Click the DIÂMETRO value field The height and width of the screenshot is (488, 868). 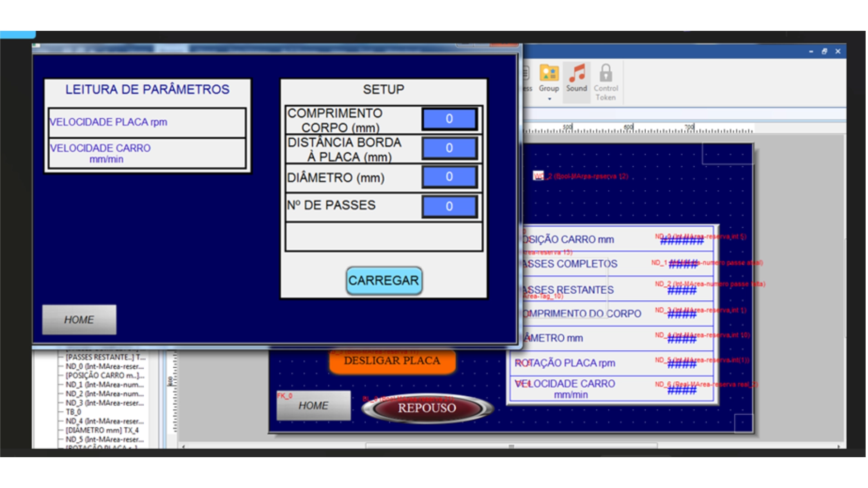click(449, 177)
